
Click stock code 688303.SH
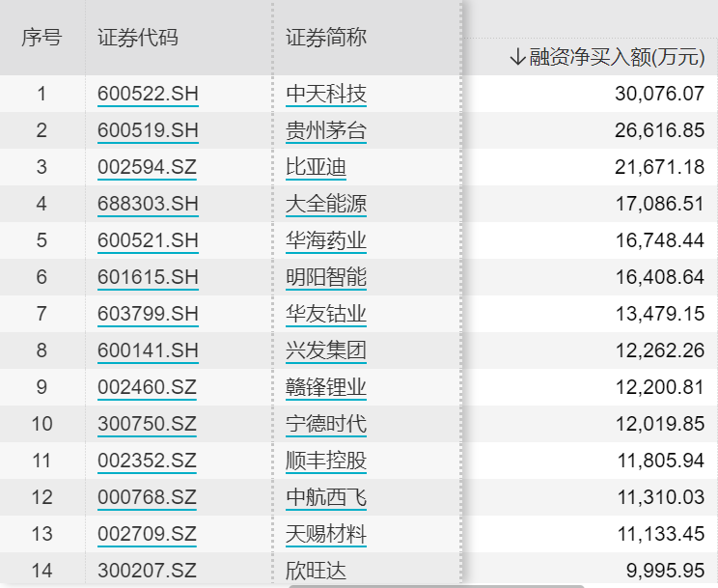148,204
